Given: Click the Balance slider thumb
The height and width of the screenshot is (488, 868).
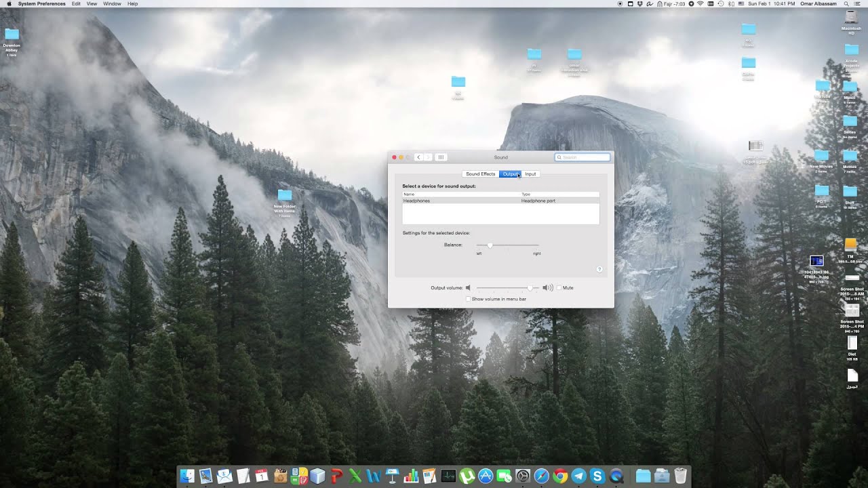Looking at the screenshot, I should click(x=490, y=245).
